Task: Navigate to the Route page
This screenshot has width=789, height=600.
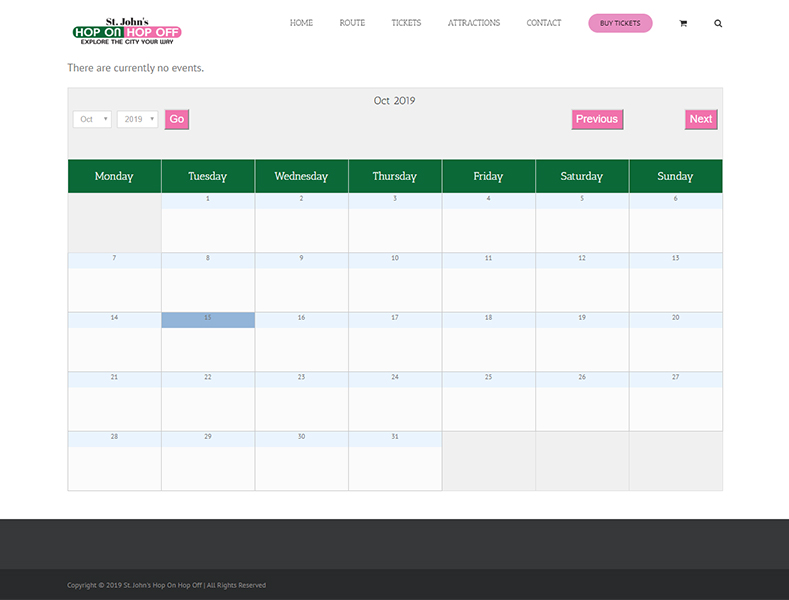Action: [x=352, y=23]
